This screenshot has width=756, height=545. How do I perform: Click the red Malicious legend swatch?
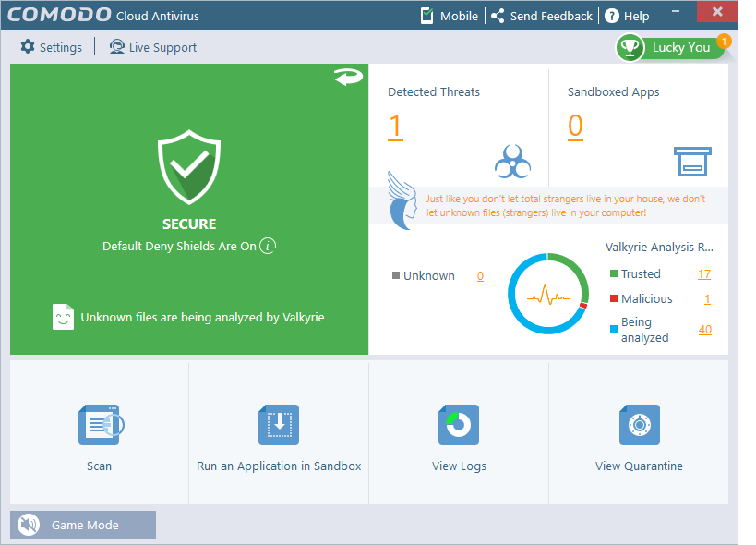click(x=614, y=298)
